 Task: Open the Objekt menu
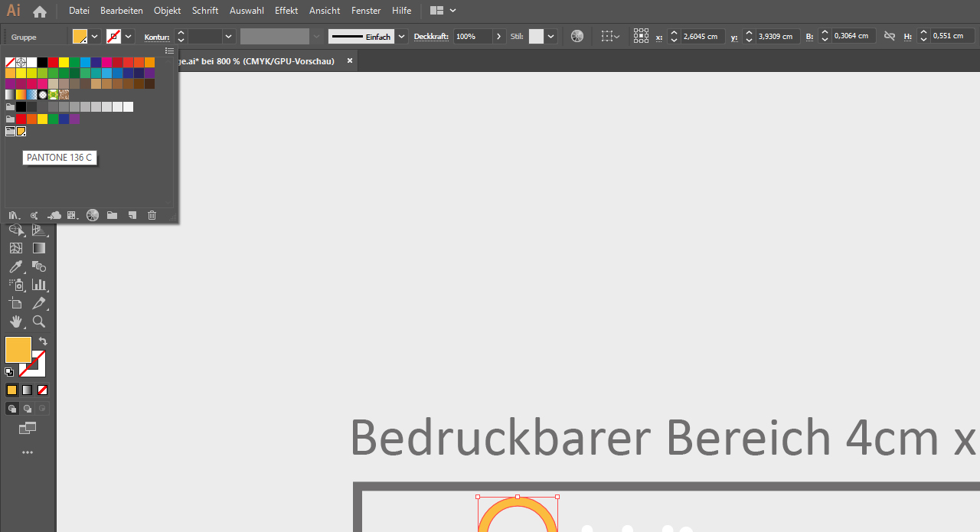pos(167,11)
